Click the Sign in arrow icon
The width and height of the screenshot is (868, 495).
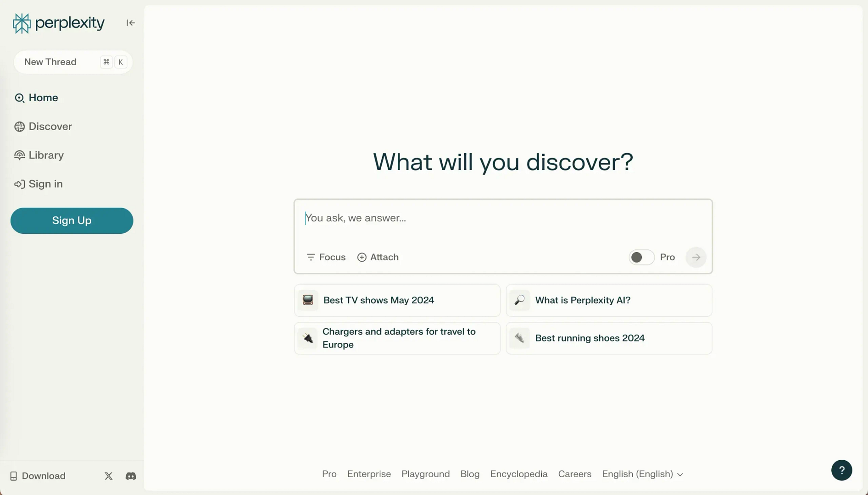19,184
